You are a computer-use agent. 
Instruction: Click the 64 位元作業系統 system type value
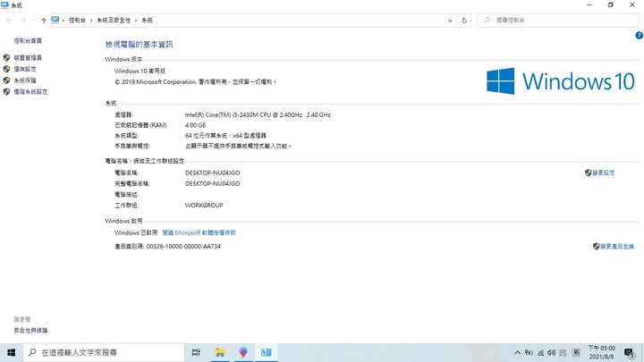[225, 136]
